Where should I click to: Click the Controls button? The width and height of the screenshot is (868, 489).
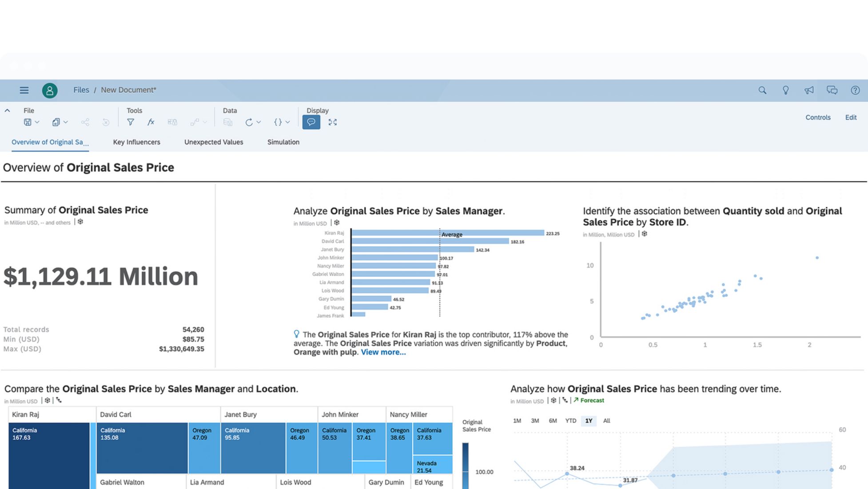tap(818, 117)
